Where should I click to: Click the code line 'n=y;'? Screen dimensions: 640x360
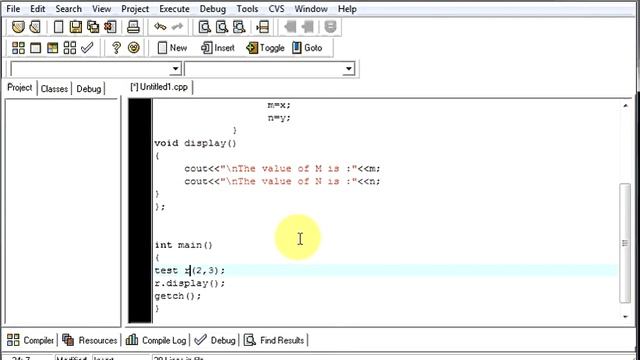(279, 118)
